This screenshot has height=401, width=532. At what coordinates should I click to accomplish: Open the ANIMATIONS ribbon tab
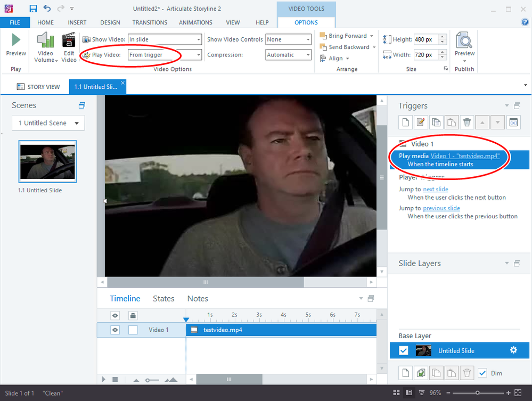pos(197,22)
